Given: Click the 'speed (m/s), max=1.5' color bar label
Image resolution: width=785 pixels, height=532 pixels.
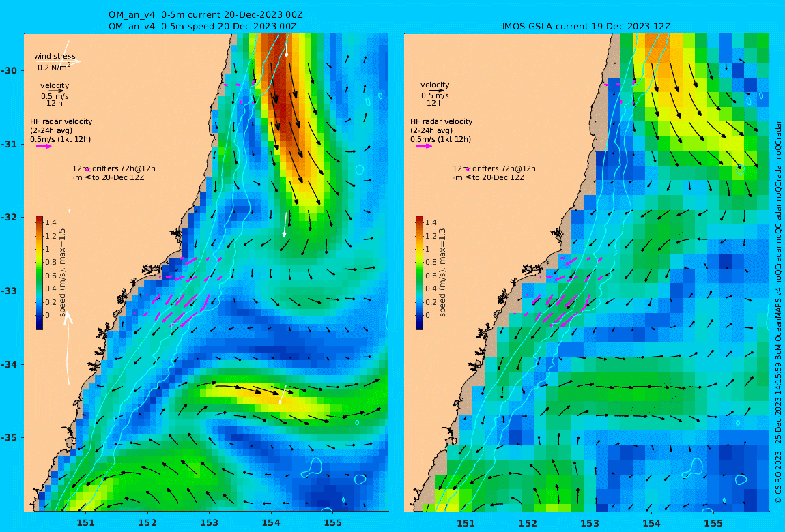Looking at the screenshot, I should coord(63,273).
